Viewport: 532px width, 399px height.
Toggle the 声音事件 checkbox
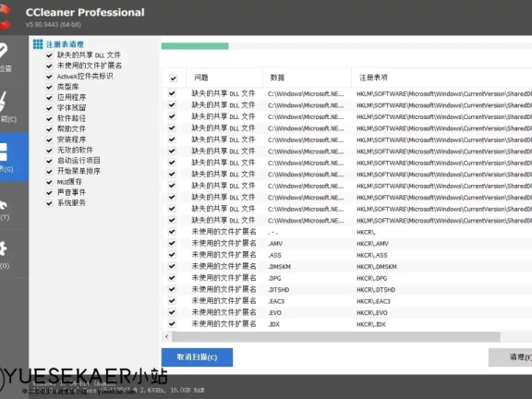(49, 192)
